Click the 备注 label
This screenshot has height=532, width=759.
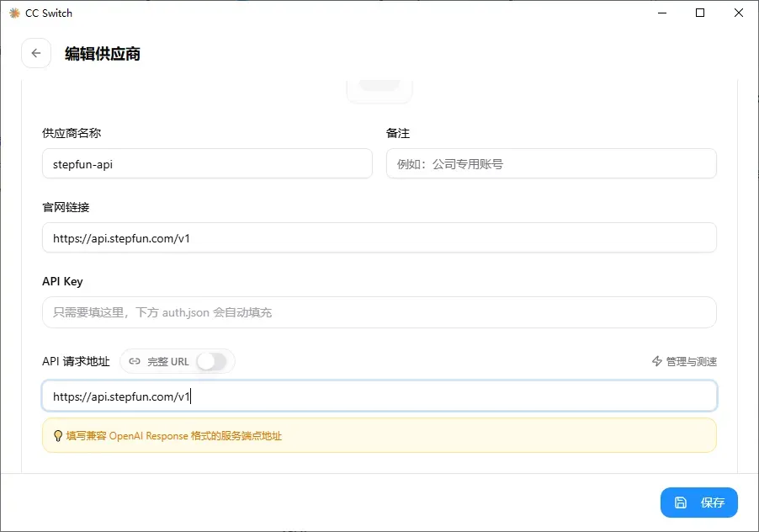398,133
